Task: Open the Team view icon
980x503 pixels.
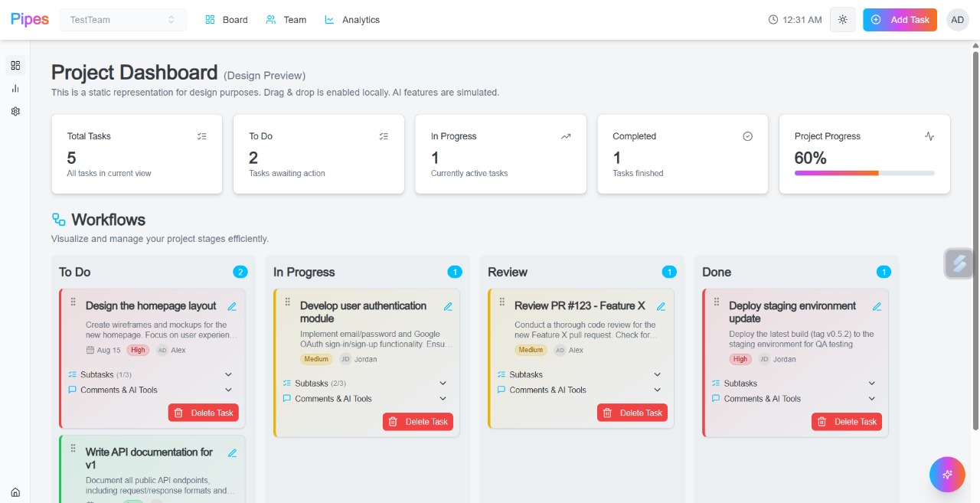Action: [x=271, y=19]
